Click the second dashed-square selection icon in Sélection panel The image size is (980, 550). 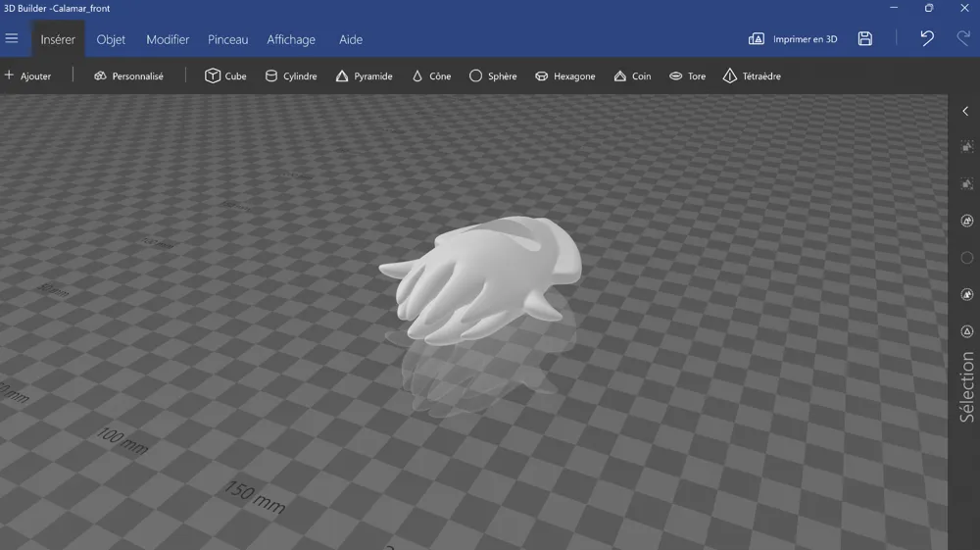(967, 183)
